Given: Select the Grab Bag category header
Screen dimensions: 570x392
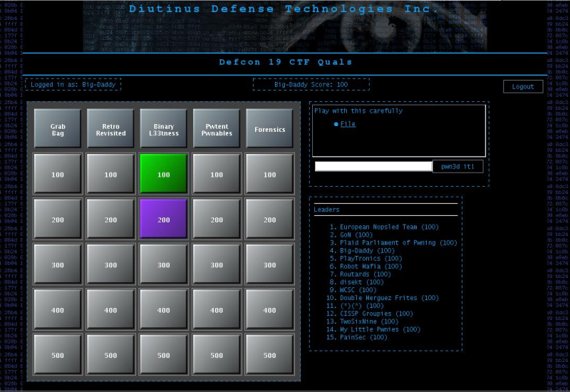Looking at the screenshot, I should 58,129.
